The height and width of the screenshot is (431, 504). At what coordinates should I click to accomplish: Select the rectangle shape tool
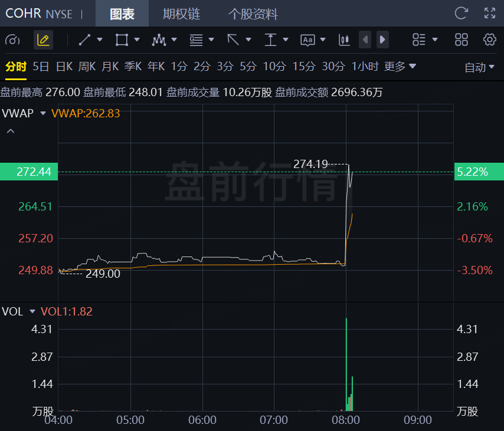coord(122,40)
